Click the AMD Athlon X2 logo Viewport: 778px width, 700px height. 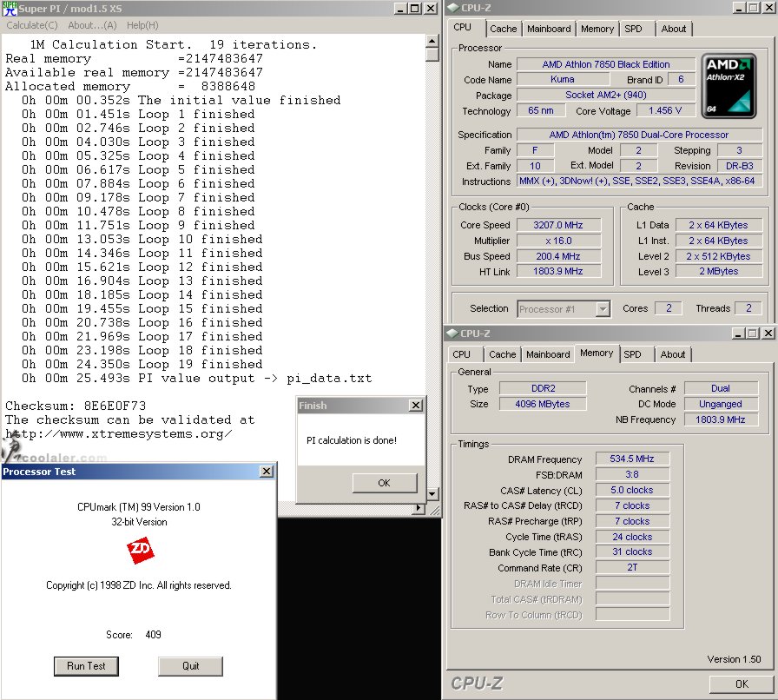(729, 87)
